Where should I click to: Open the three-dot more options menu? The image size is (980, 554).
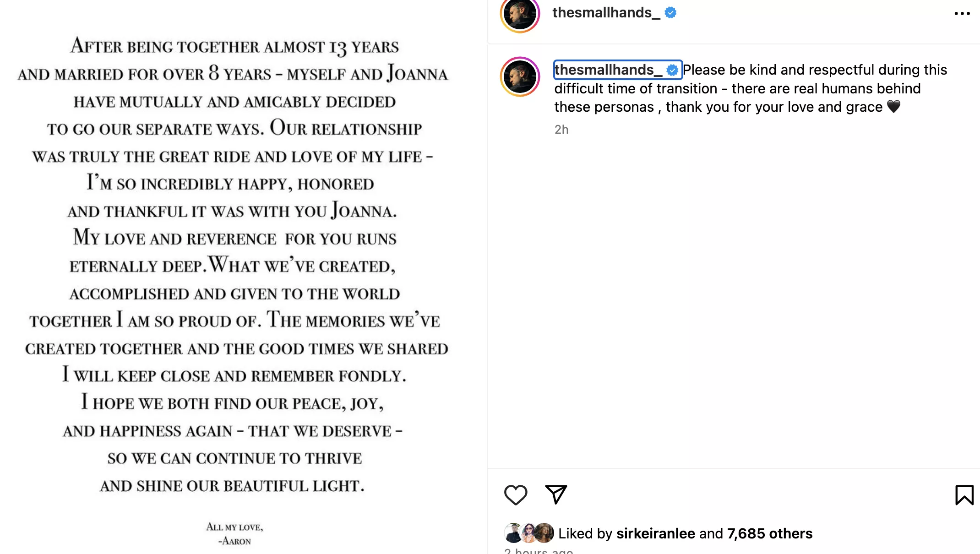pos(962,14)
